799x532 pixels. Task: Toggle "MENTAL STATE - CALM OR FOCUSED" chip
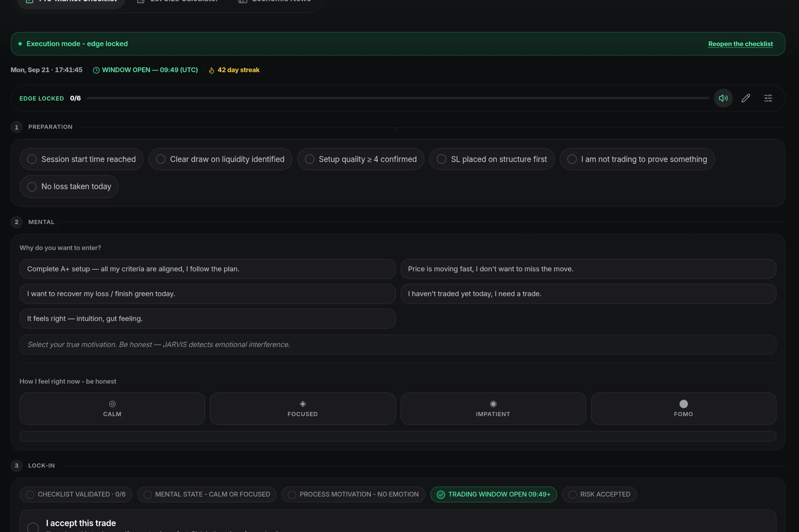coord(207,495)
